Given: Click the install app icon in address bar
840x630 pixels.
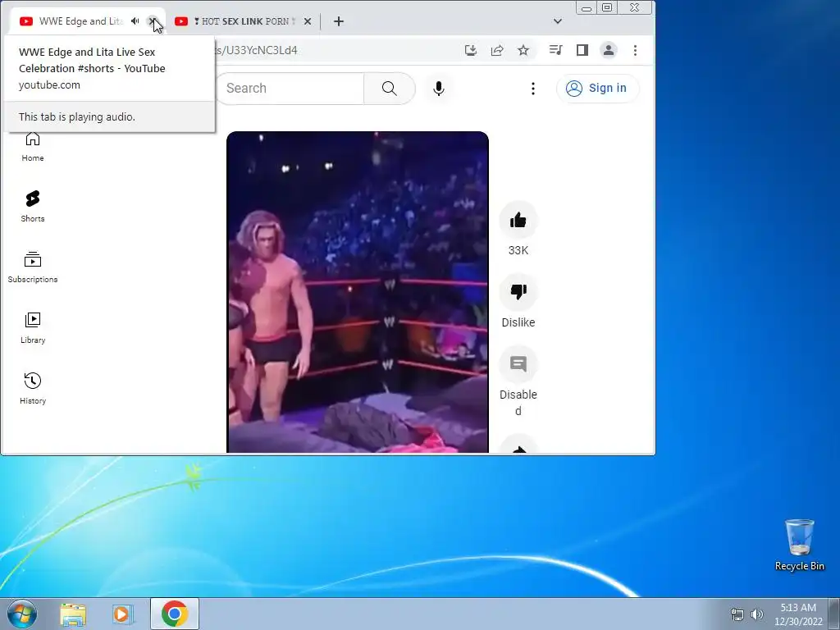Looking at the screenshot, I should point(470,50).
